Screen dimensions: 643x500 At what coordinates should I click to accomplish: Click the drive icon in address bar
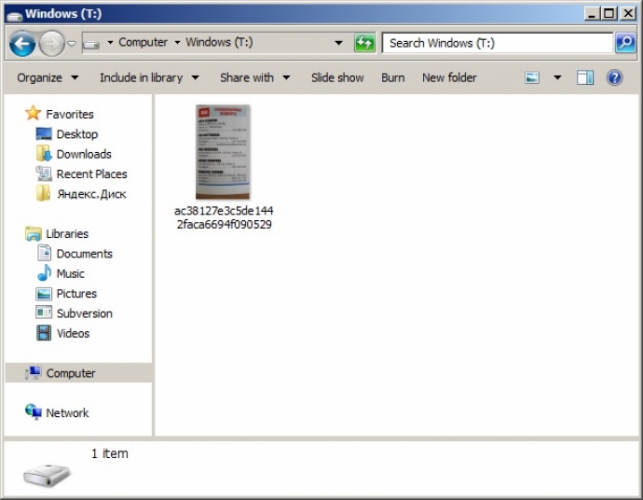tap(91, 43)
